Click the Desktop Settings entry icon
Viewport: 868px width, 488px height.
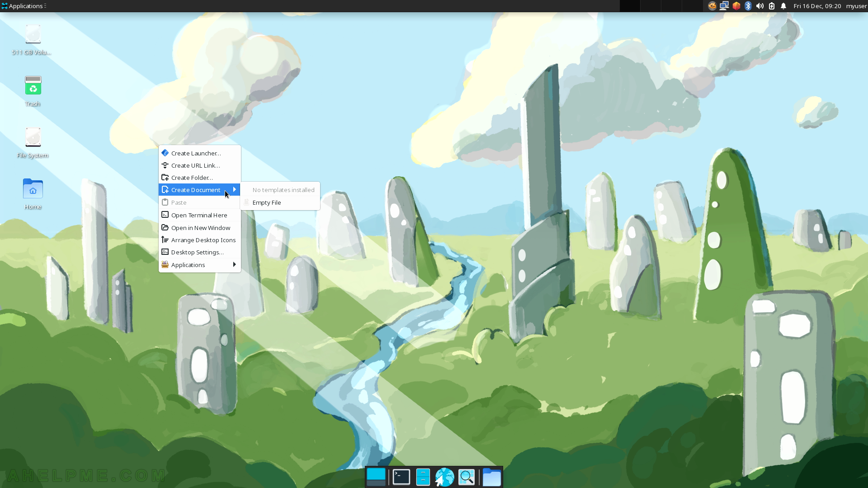pyautogui.click(x=165, y=252)
